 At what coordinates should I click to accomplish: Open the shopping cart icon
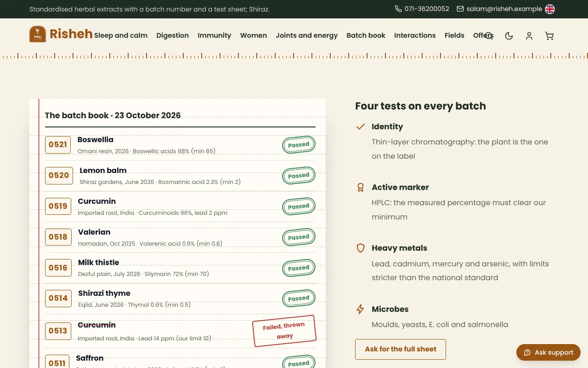tap(549, 36)
